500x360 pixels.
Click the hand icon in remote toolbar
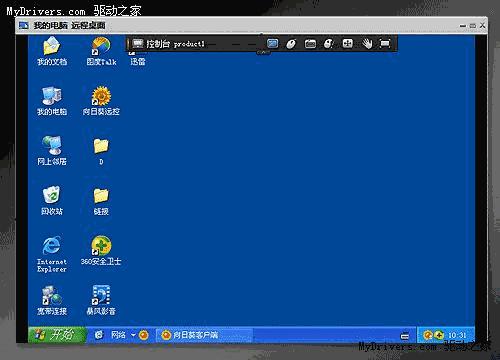coord(367,44)
